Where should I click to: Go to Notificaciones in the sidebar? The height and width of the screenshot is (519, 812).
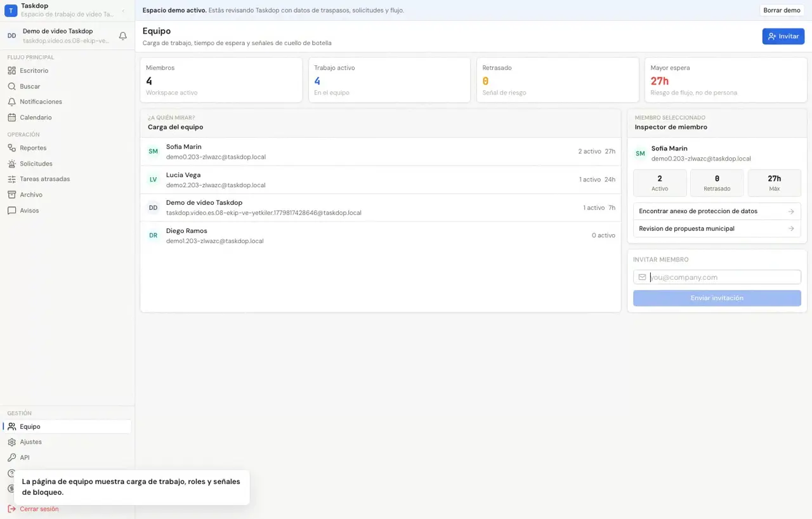67,102
